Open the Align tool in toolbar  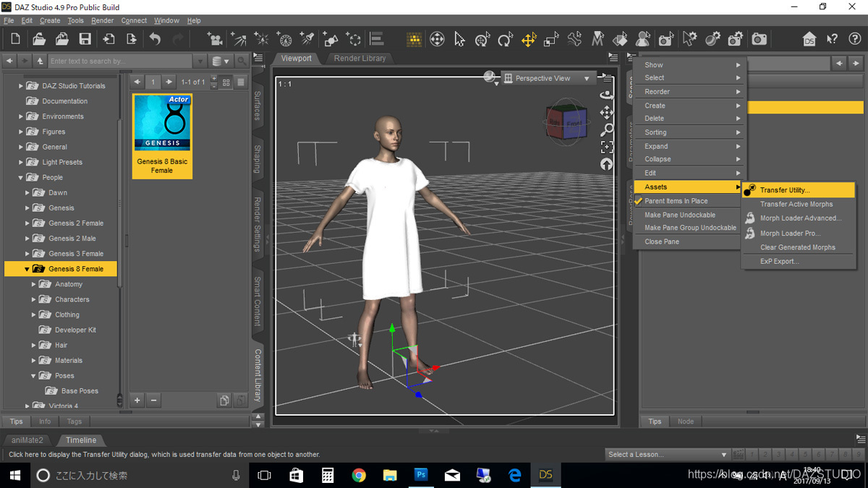click(x=377, y=39)
